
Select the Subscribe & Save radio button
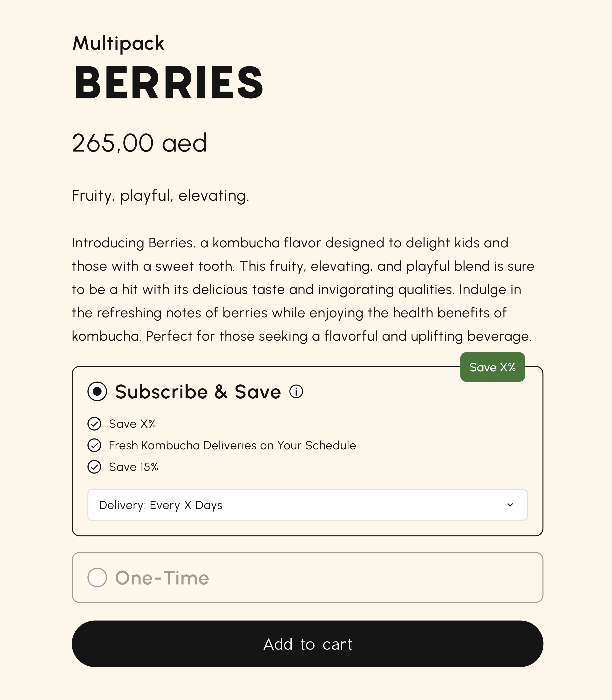[x=97, y=391]
